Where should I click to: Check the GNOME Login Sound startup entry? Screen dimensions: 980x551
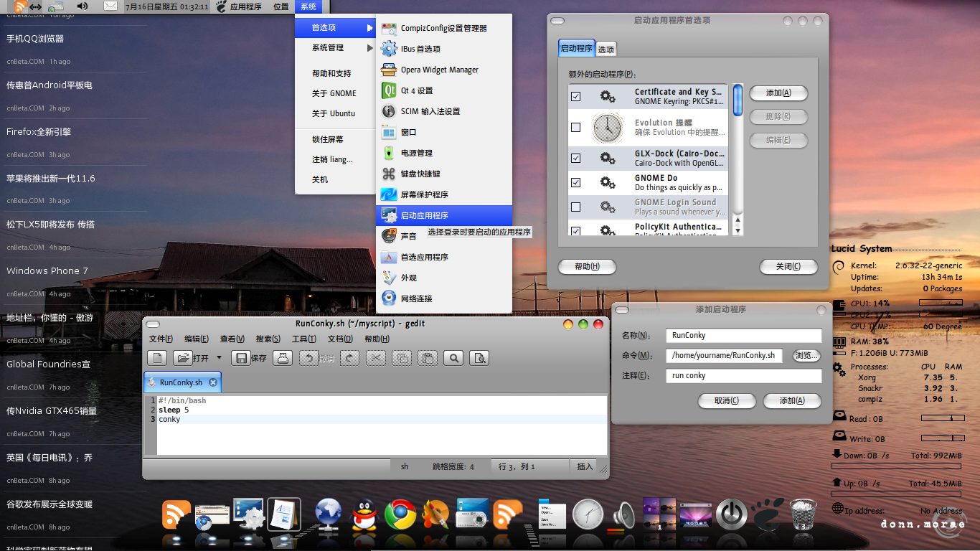coord(575,207)
